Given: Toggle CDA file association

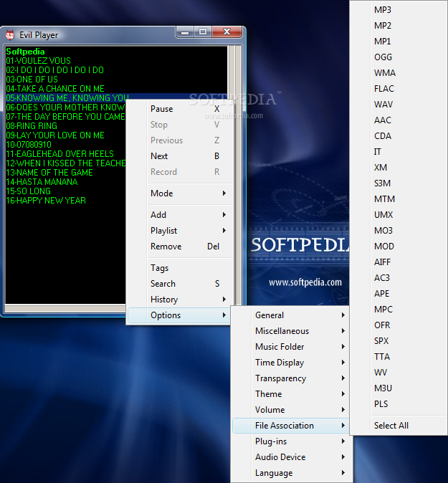Looking at the screenshot, I should tap(399, 136).
